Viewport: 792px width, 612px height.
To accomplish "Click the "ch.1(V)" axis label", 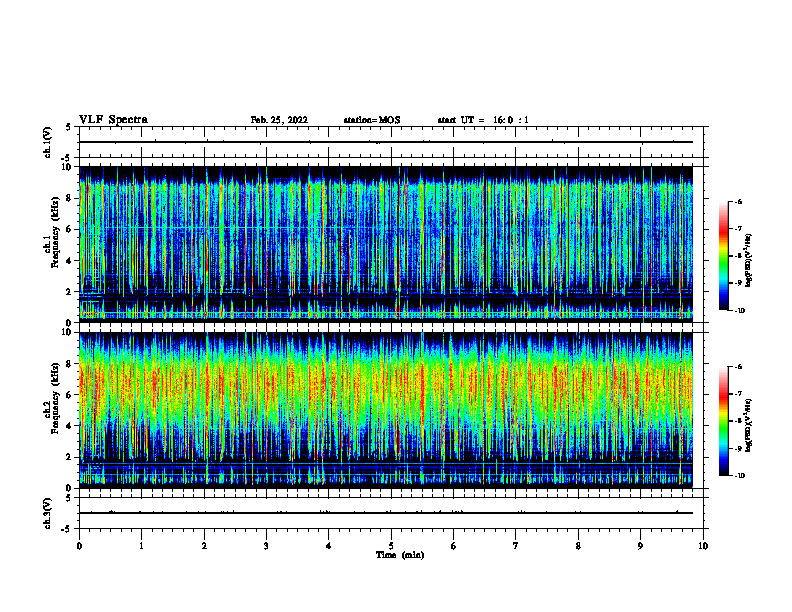I will pos(47,142).
